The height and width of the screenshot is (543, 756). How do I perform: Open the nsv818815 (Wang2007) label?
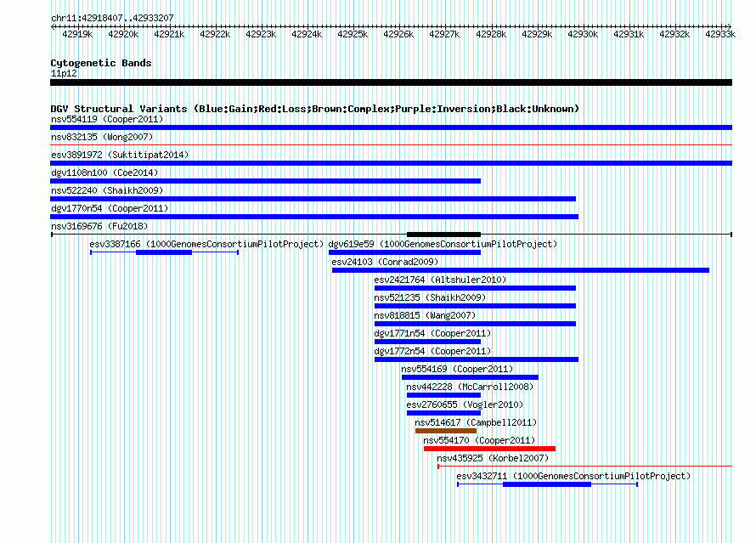425,315
